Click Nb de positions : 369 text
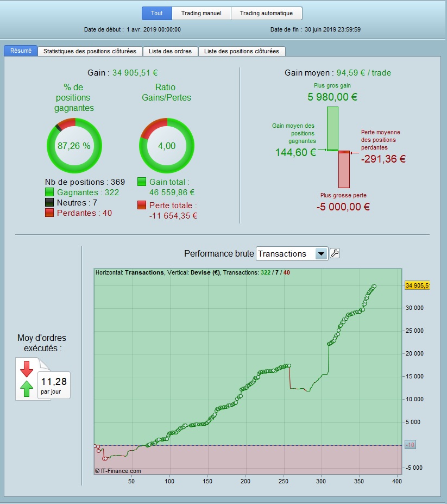The width and height of the screenshot is (447, 504). coord(85,182)
